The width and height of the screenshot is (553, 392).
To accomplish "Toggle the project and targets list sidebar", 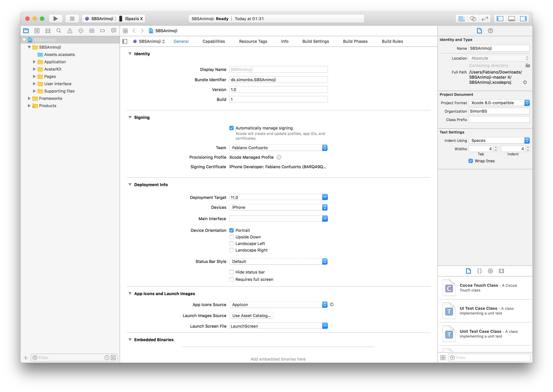I will click(125, 41).
